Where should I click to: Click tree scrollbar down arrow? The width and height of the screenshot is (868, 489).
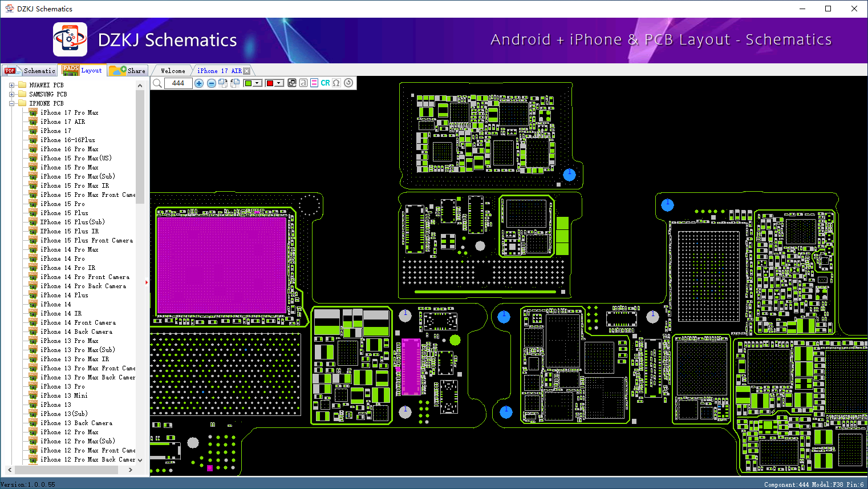point(140,460)
